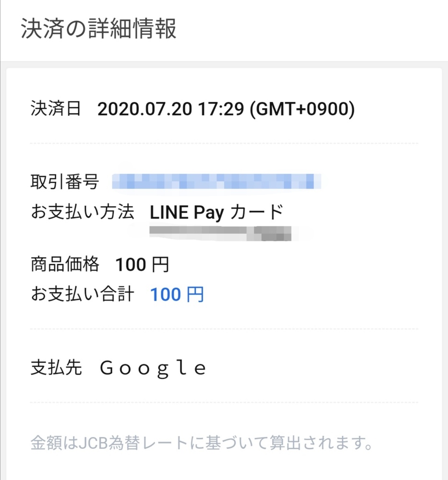Select the payment date 2020.07.20 17:29
The width and height of the screenshot is (448, 480).
point(171,109)
